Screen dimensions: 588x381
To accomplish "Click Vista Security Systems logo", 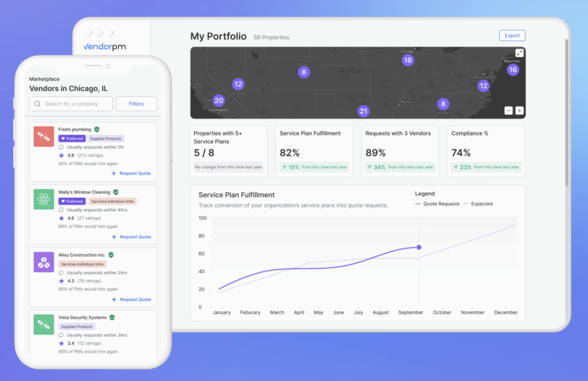I will click(44, 324).
